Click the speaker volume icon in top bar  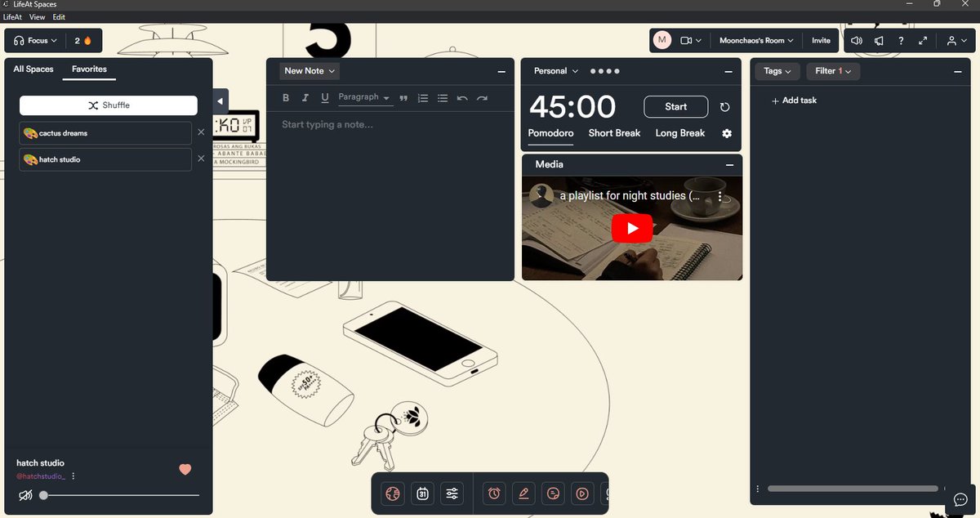856,40
